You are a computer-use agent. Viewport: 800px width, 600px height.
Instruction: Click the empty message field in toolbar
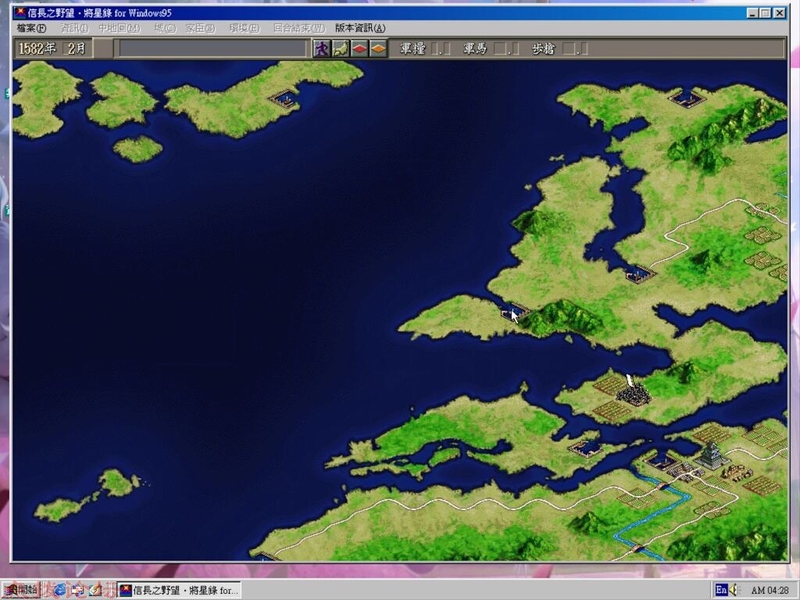213,49
